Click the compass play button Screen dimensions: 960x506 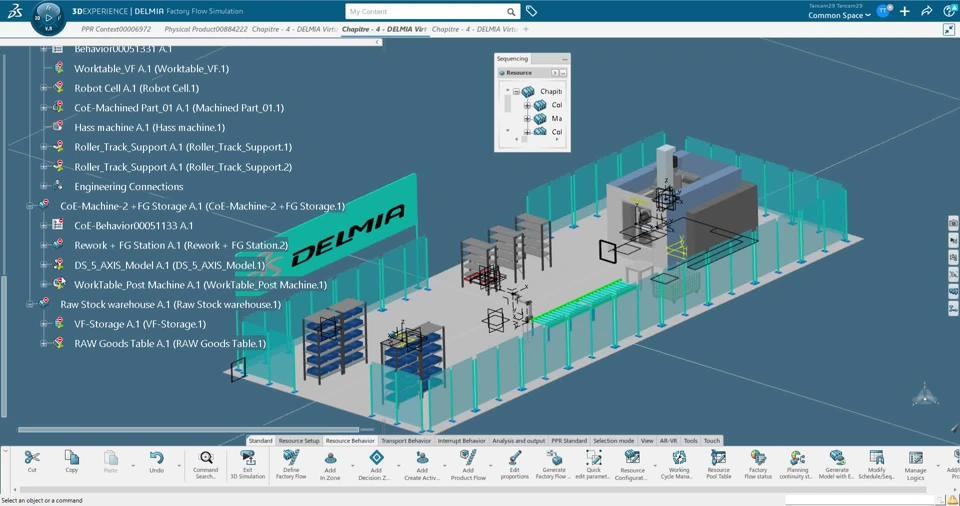click(48, 18)
